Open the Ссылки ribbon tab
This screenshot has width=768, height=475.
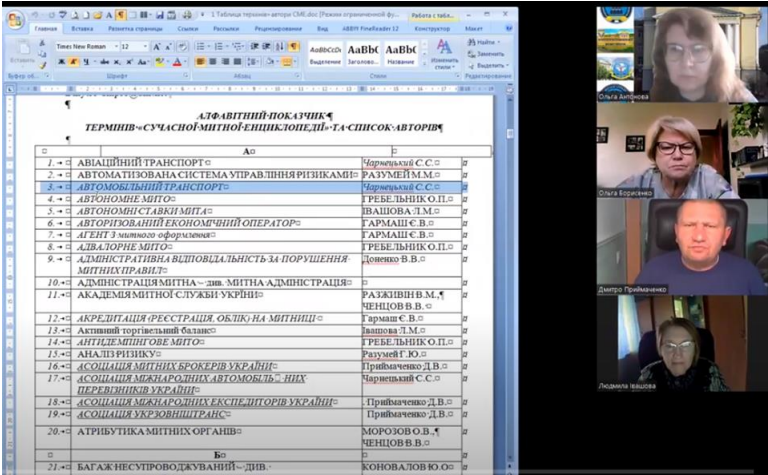tap(188, 28)
